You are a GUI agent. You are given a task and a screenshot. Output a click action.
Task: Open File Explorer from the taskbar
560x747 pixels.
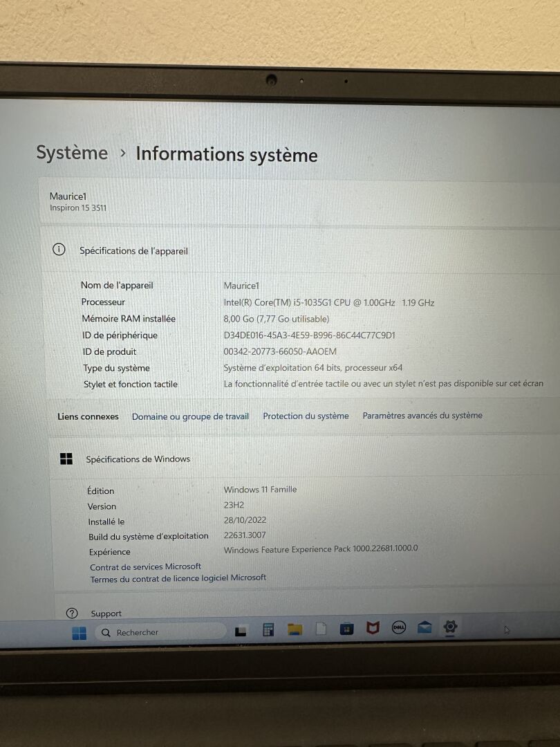(295, 630)
